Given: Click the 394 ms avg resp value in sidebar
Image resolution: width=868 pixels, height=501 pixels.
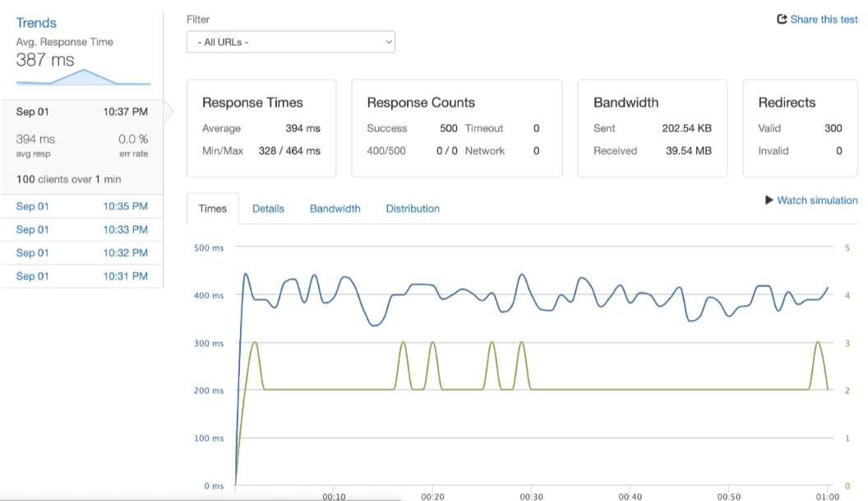Looking at the screenshot, I should point(35,139).
